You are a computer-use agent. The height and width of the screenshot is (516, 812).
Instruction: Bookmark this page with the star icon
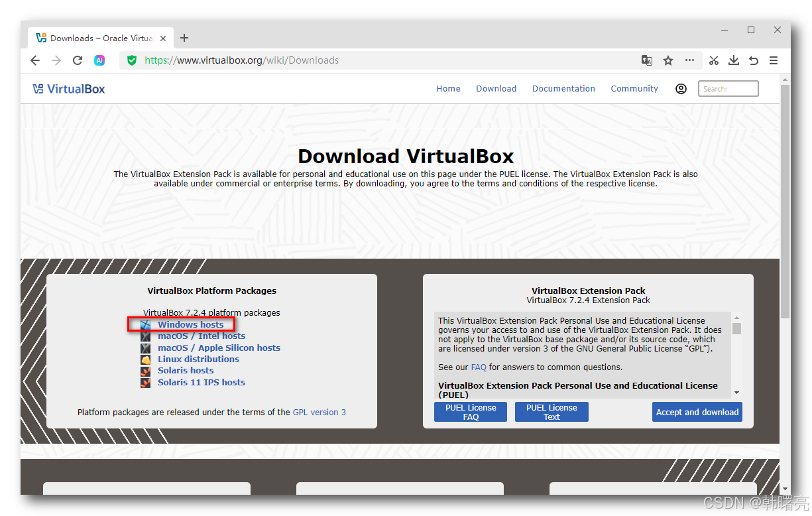tap(668, 60)
